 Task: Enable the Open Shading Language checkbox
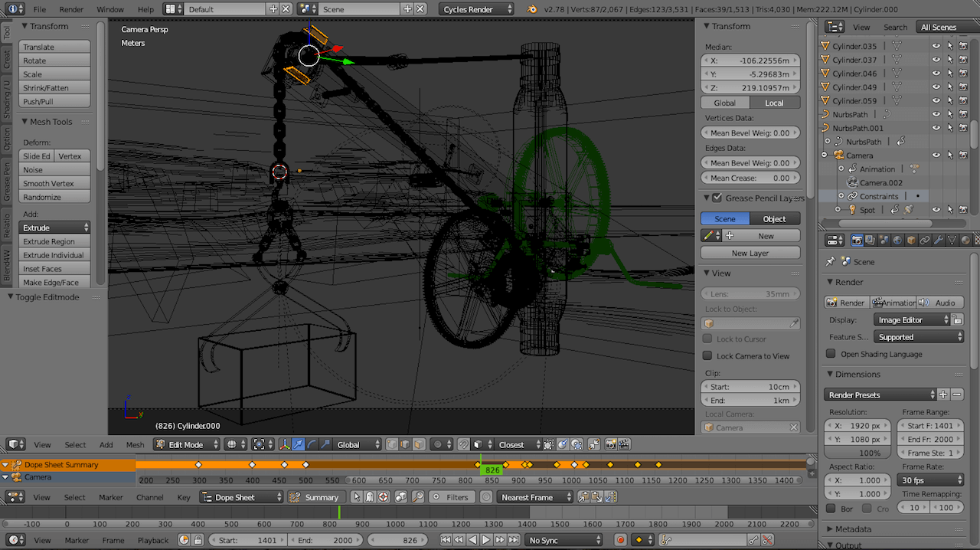[831, 354]
